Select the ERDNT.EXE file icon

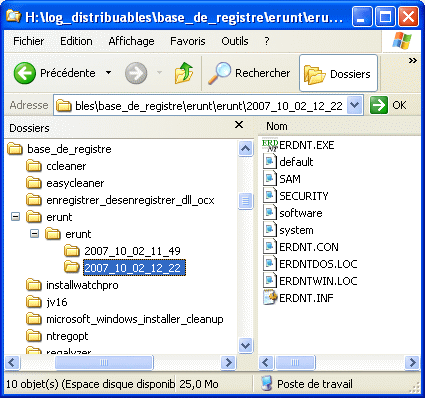point(270,145)
